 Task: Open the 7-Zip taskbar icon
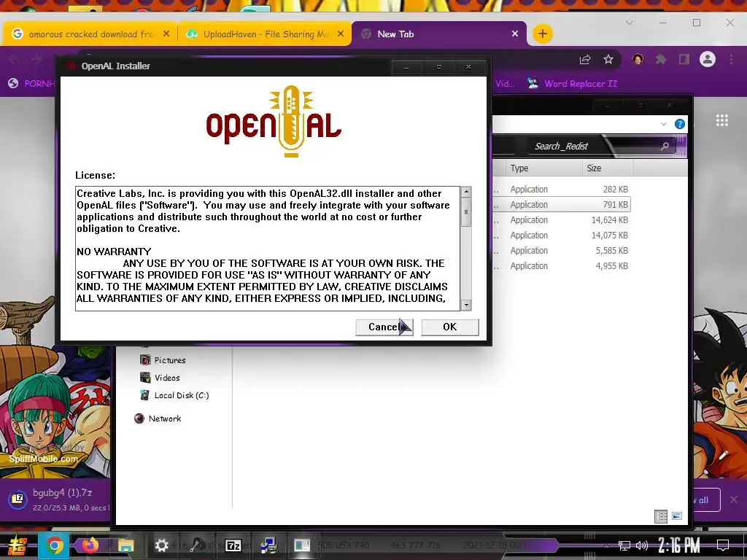233,545
